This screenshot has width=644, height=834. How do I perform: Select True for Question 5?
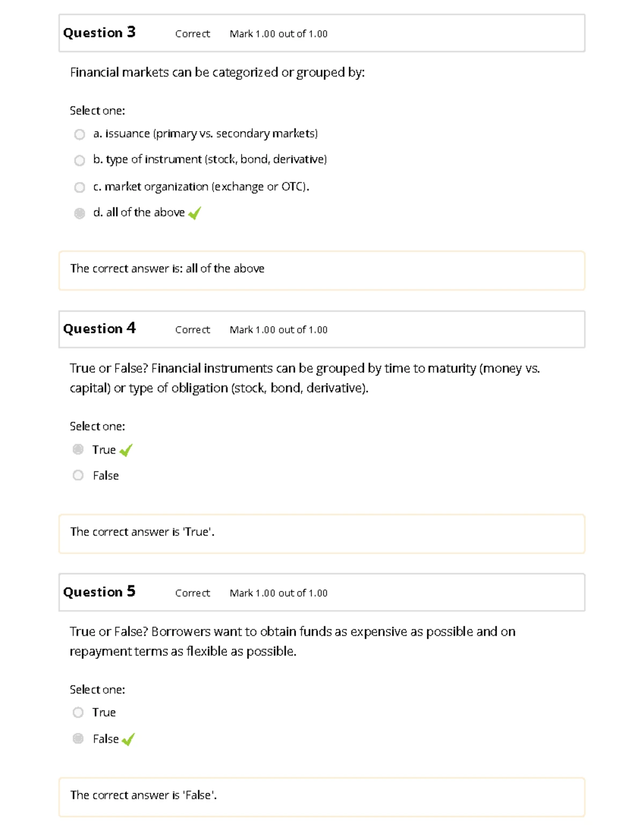[x=79, y=712]
